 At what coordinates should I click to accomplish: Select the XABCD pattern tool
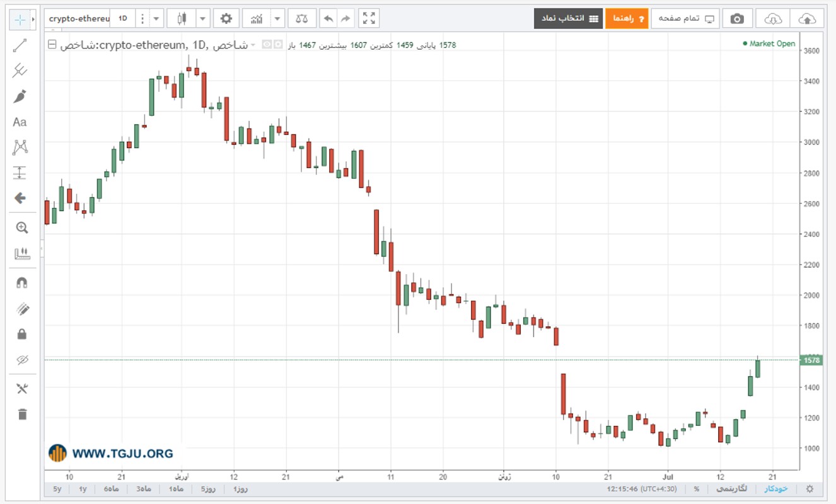click(x=20, y=147)
